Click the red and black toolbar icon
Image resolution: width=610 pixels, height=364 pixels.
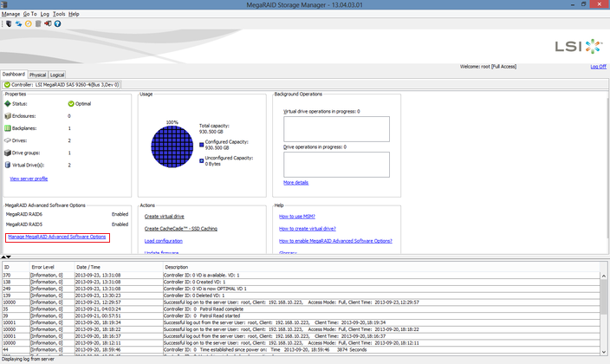tap(47, 23)
